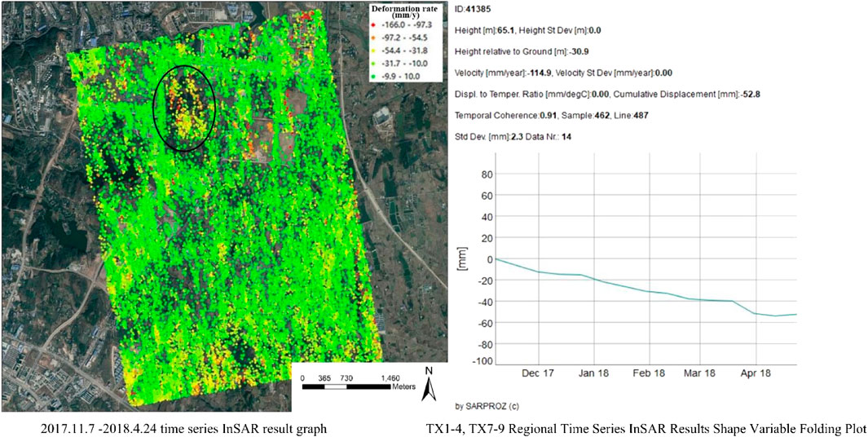Click the green legend dot for -9.9 to 10.0
This screenshot has width=868, height=437.
tap(373, 77)
